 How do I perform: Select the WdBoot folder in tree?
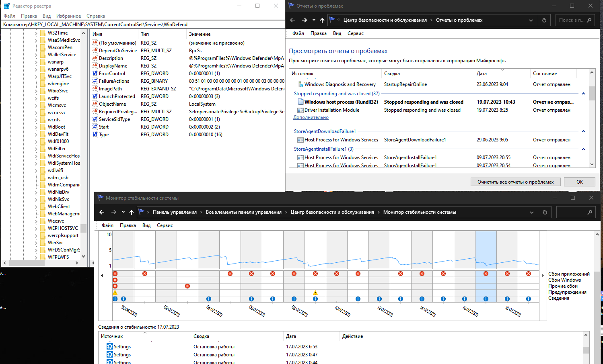tap(56, 127)
